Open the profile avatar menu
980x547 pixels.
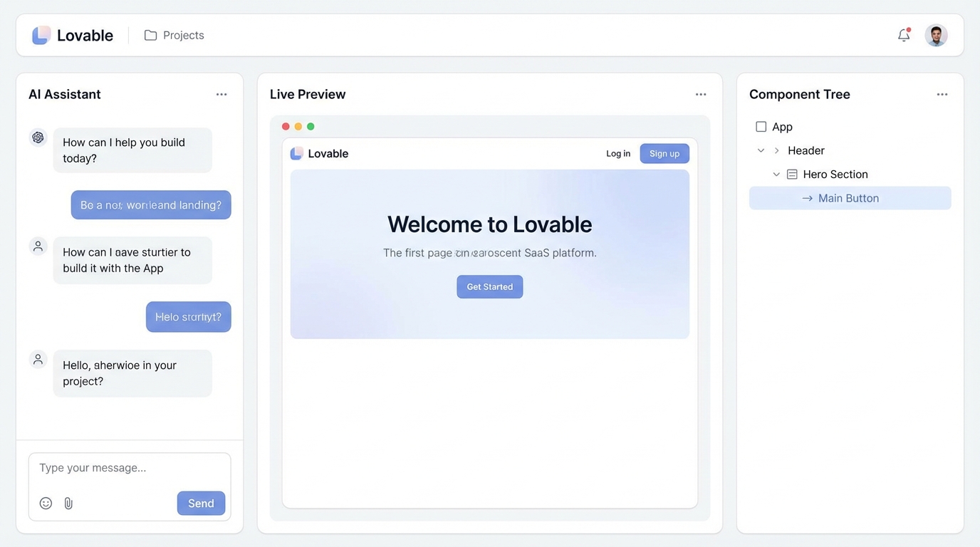point(936,34)
